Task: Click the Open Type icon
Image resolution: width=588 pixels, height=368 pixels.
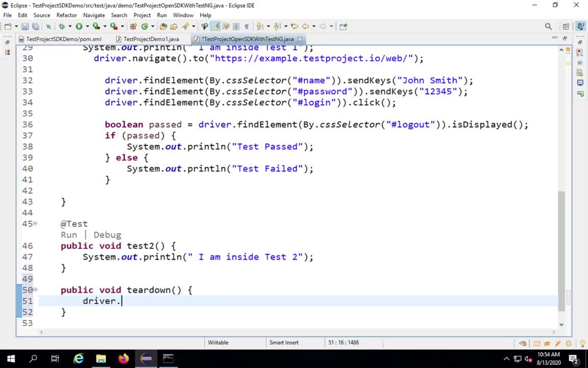Action: pos(163,26)
